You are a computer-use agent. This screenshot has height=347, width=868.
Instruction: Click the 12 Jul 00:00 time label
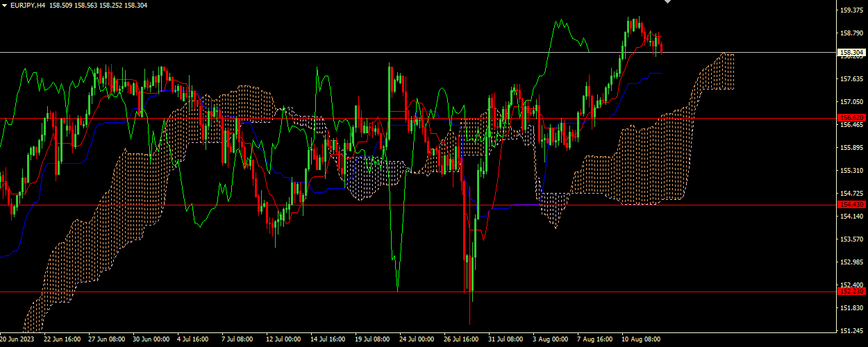coord(284,340)
